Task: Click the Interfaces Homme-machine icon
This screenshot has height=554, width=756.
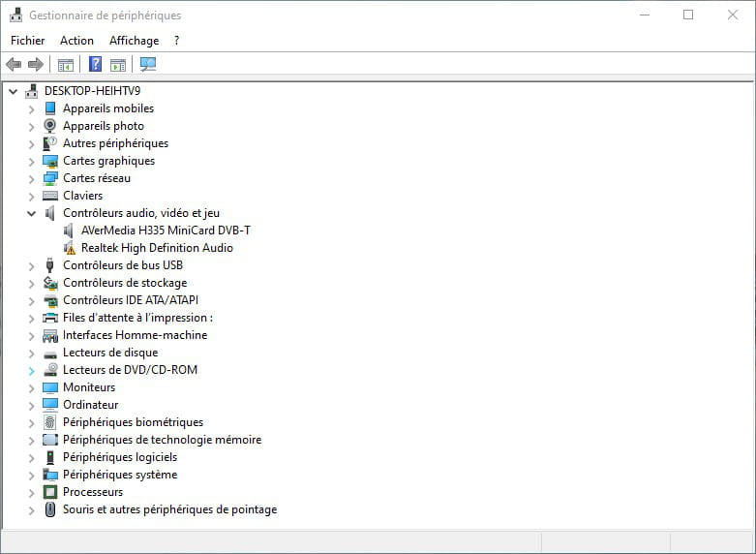Action: click(49, 335)
